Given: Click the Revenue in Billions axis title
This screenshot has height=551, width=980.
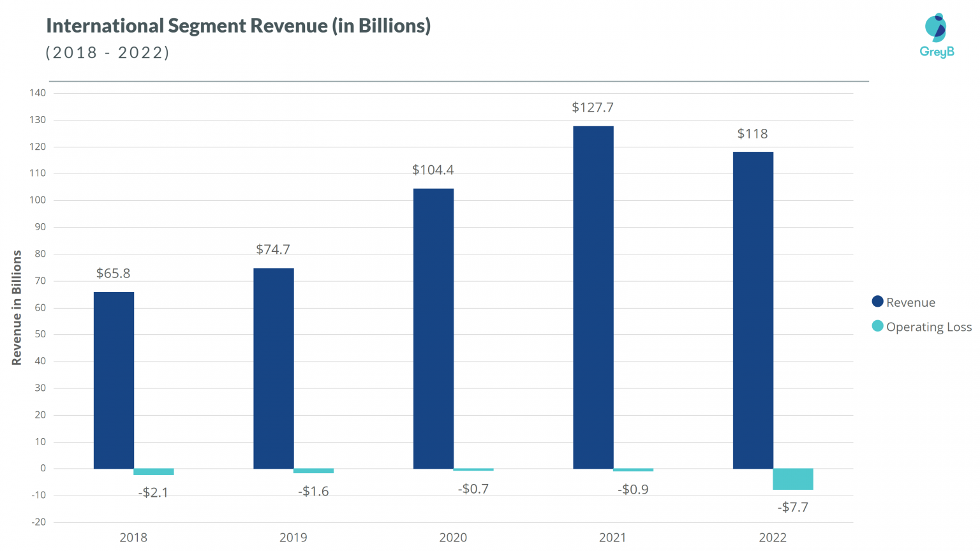Looking at the screenshot, I should (x=17, y=306).
